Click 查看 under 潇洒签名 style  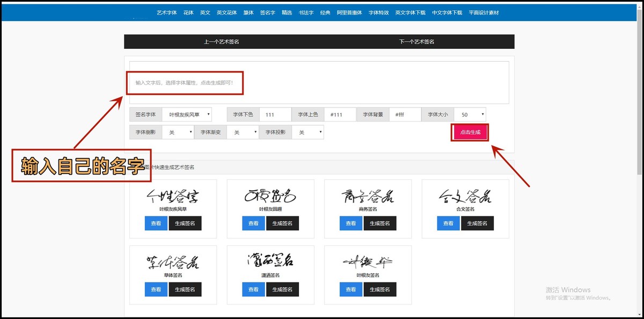point(253,289)
